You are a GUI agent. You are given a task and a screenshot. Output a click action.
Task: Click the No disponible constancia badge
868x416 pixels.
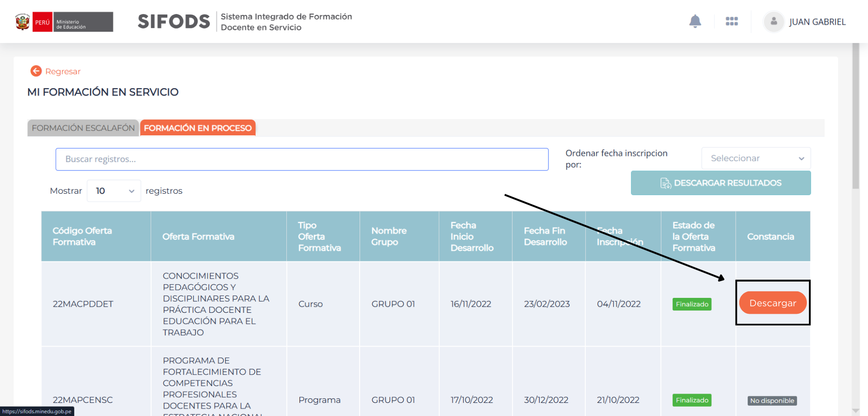772,401
